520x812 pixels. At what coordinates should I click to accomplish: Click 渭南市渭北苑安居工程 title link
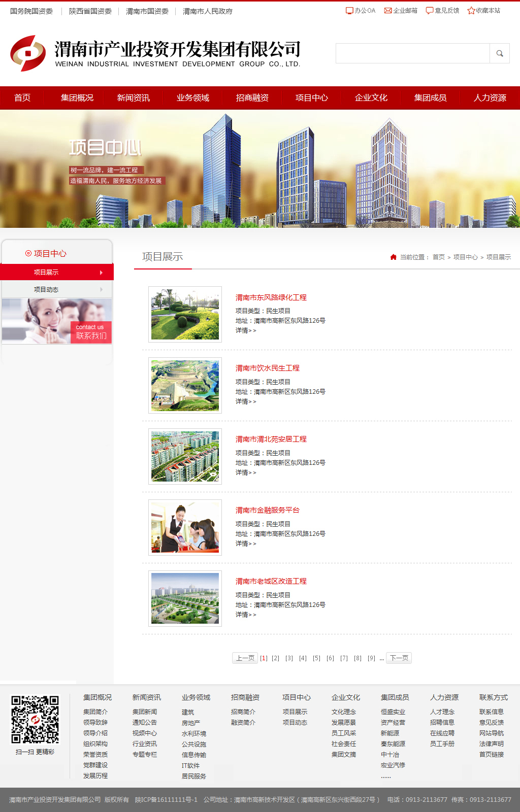tap(271, 439)
